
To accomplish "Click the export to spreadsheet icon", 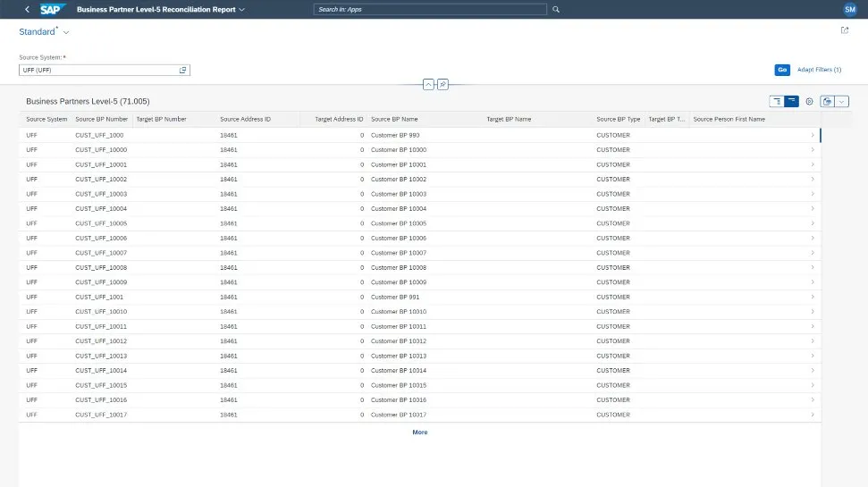I will pos(828,101).
